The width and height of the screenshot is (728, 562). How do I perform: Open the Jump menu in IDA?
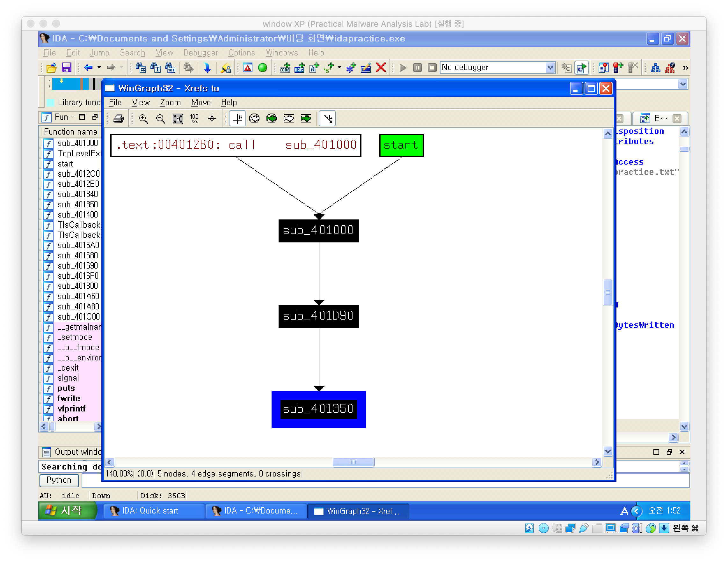[x=99, y=53]
